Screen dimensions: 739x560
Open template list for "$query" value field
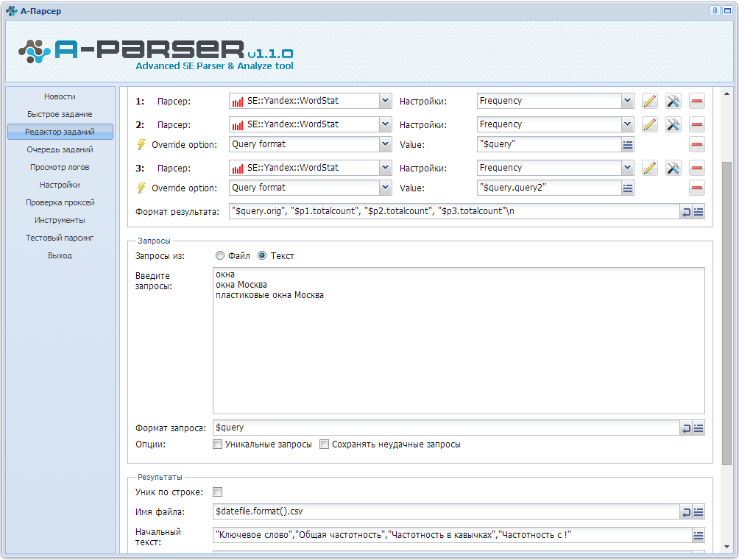(x=627, y=145)
